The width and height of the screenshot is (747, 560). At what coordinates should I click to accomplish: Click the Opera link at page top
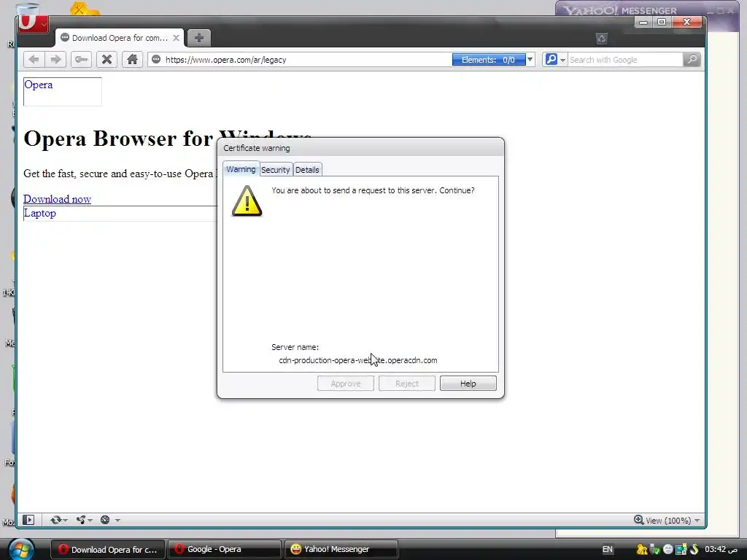(39, 85)
